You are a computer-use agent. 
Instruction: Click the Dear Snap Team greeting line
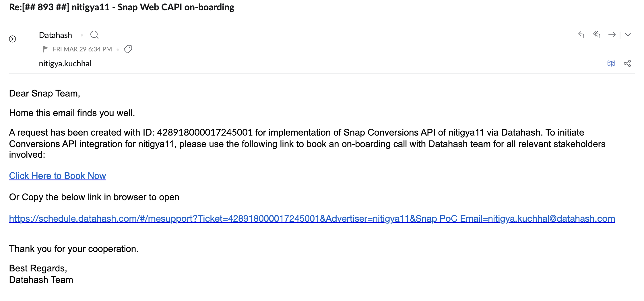[x=44, y=94]
